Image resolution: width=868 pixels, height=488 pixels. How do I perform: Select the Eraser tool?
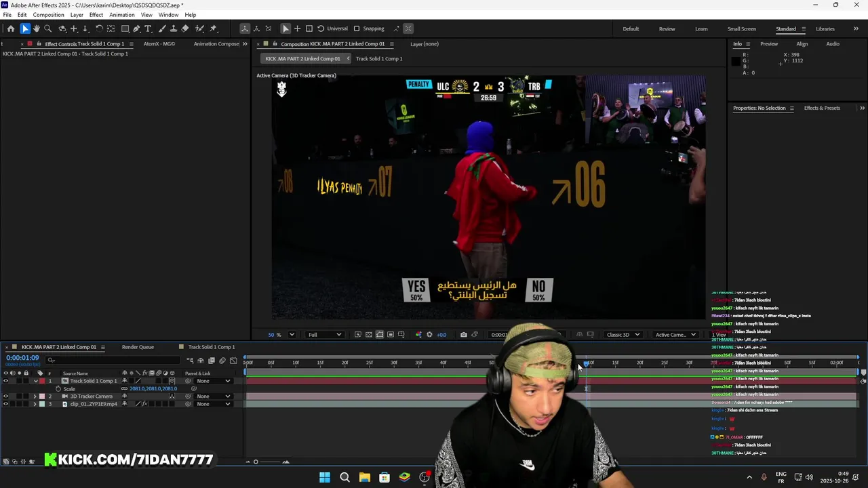[x=185, y=28]
